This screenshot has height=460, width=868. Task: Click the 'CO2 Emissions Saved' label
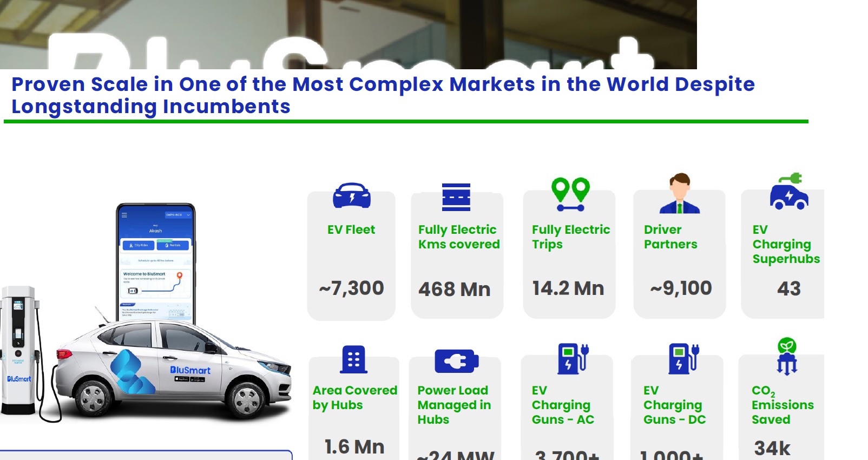(x=782, y=405)
